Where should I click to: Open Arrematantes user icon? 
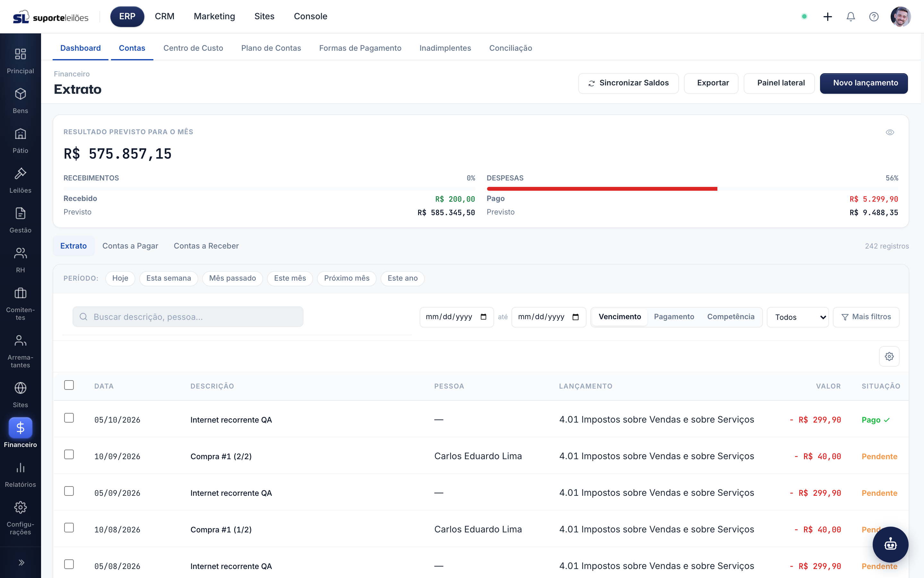[20, 340]
